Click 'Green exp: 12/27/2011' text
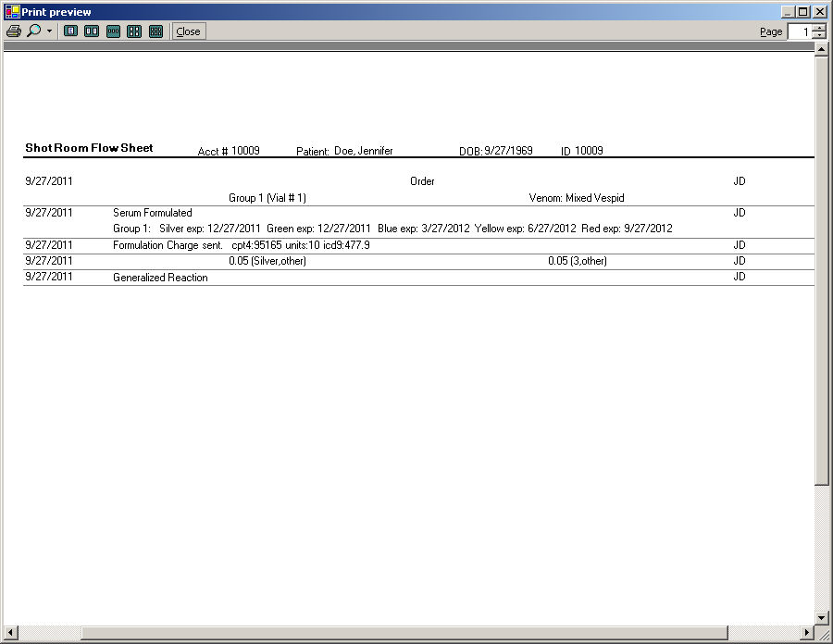833x644 pixels. pos(318,229)
